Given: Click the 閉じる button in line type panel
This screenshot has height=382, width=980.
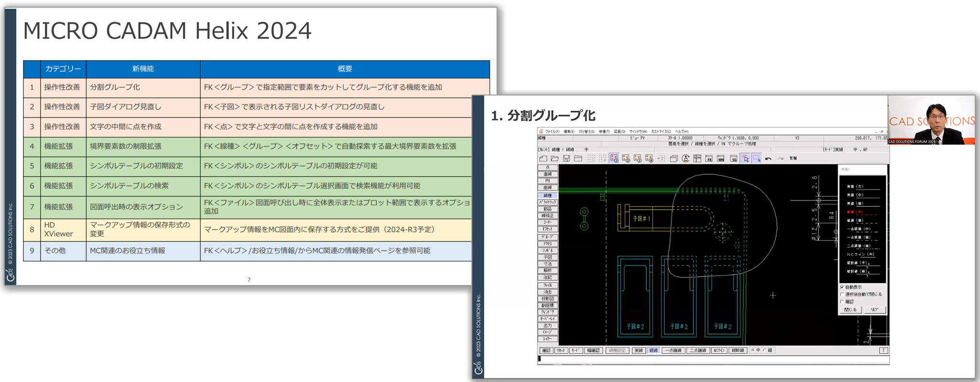Looking at the screenshot, I should 851,310.
